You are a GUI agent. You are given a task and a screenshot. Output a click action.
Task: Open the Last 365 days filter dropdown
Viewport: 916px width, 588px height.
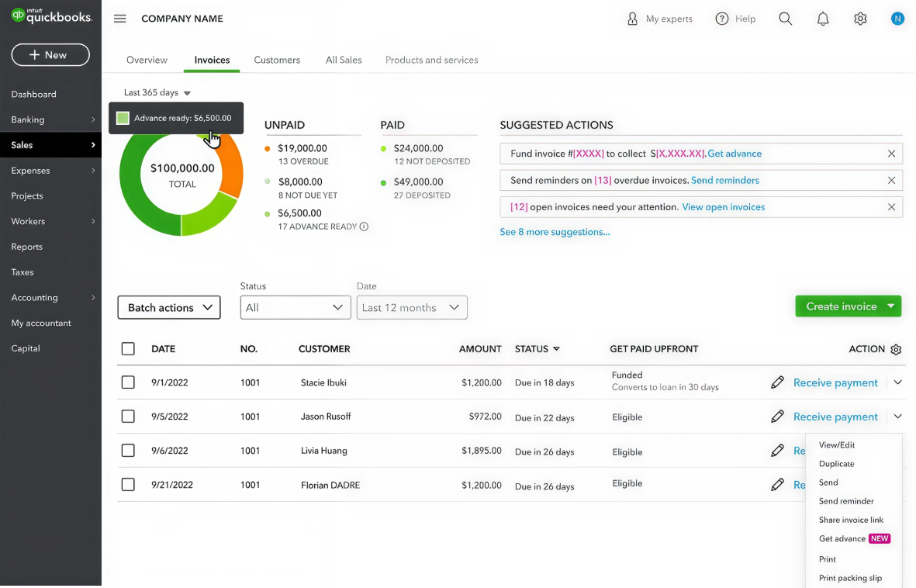coord(156,92)
